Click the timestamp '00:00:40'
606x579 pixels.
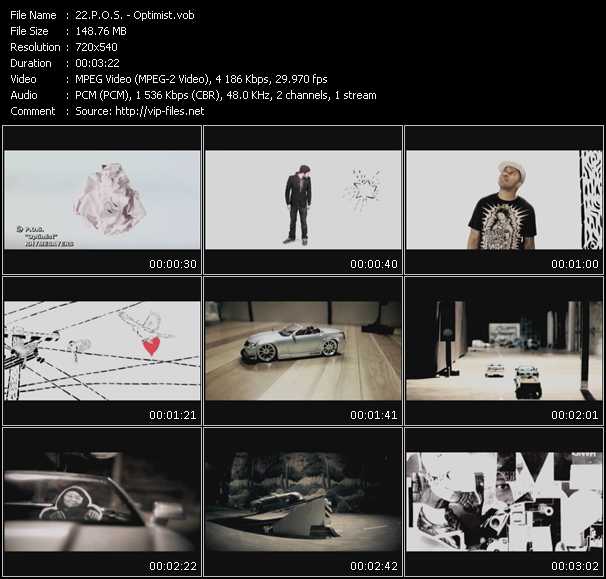(x=374, y=264)
